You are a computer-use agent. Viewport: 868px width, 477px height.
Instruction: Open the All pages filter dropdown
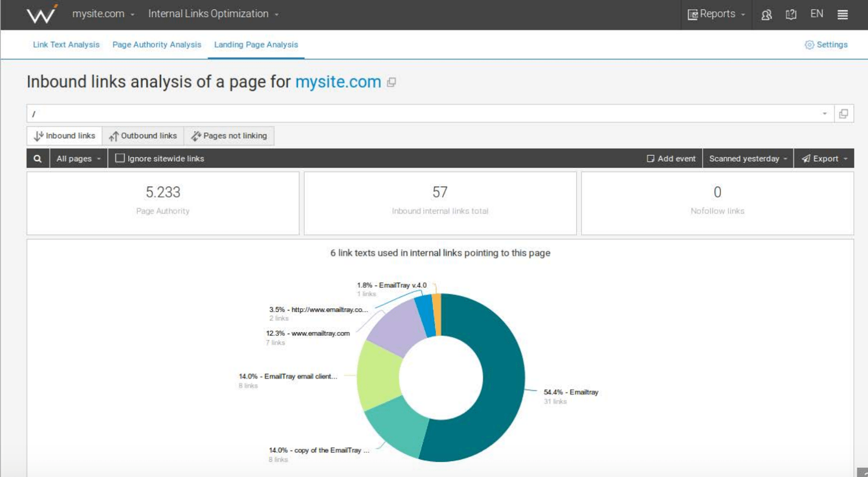point(79,158)
